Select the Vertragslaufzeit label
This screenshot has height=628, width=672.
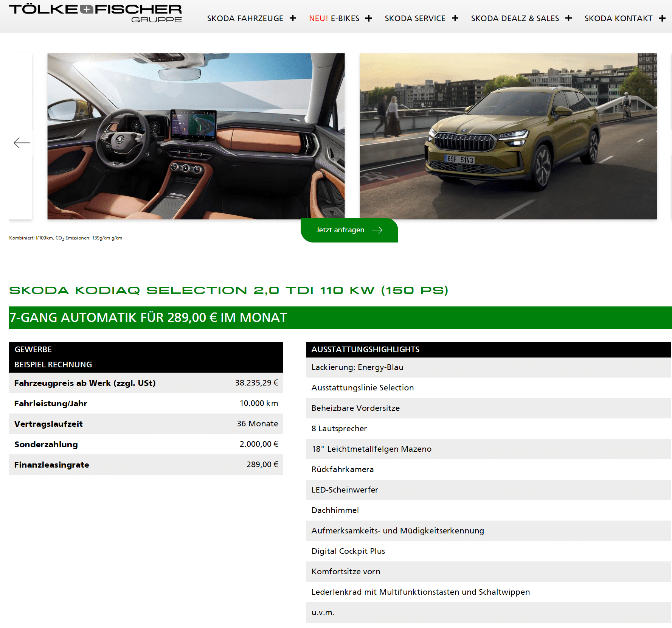[48, 424]
